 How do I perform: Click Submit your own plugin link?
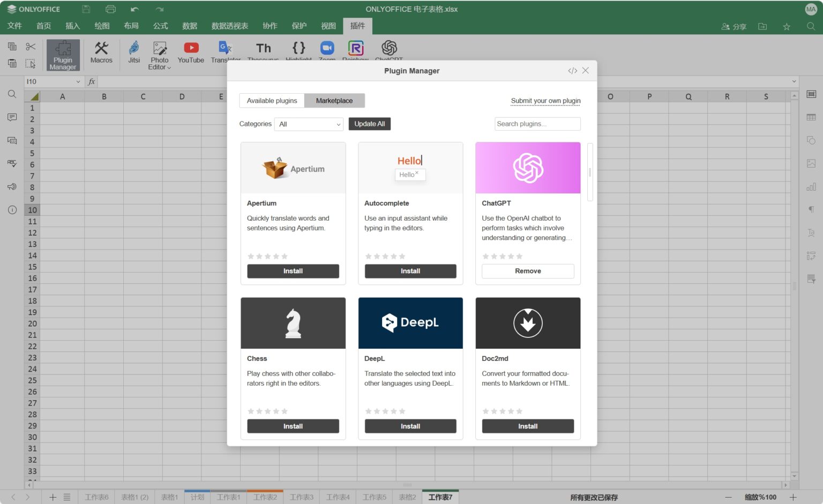pyautogui.click(x=545, y=101)
